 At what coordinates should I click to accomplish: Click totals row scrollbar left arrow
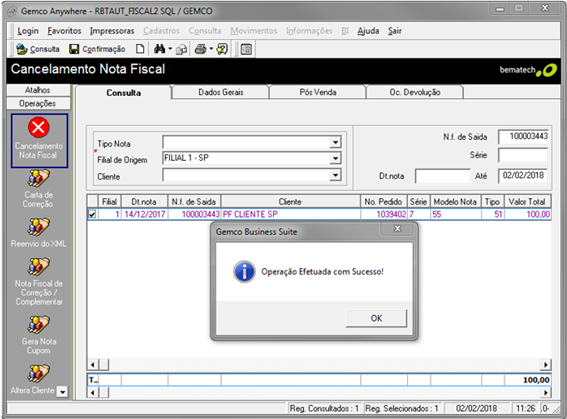(93, 392)
